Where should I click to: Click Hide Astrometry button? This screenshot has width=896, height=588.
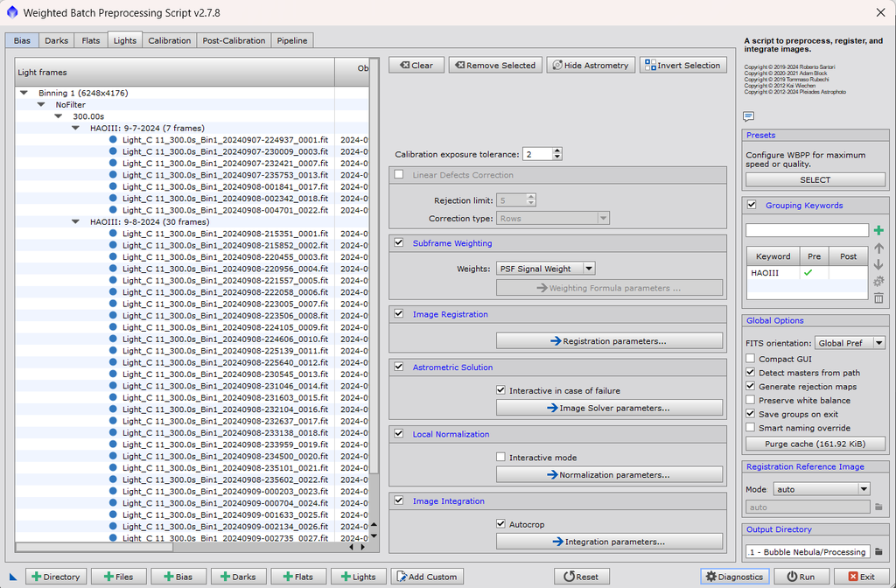(591, 65)
